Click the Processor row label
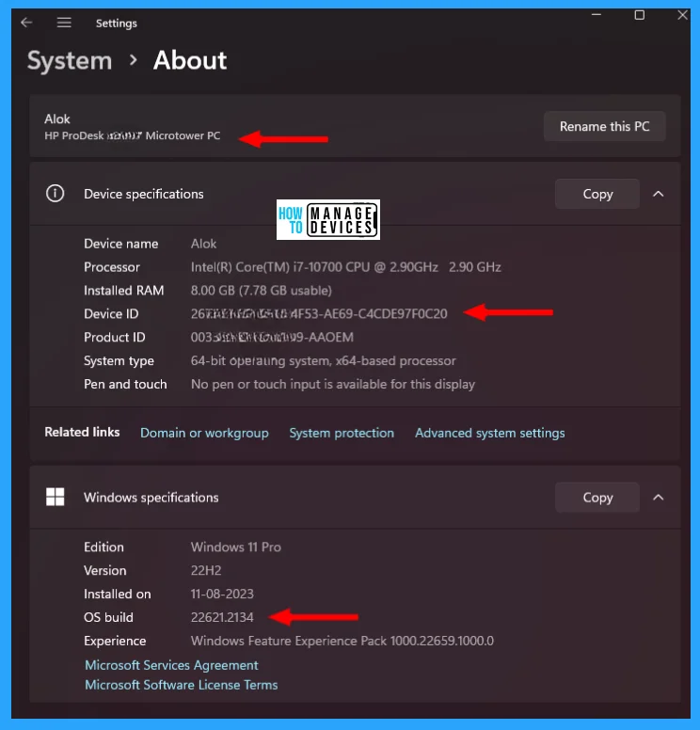The width and height of the screenshot is (700, 730). (x=112, y=267)
